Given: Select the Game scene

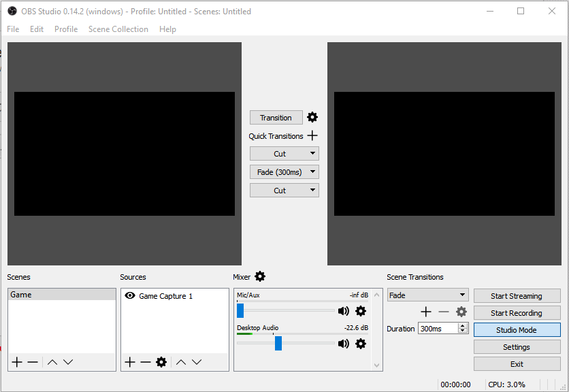Looking at the screenshot, I should (x=62, y=295).
